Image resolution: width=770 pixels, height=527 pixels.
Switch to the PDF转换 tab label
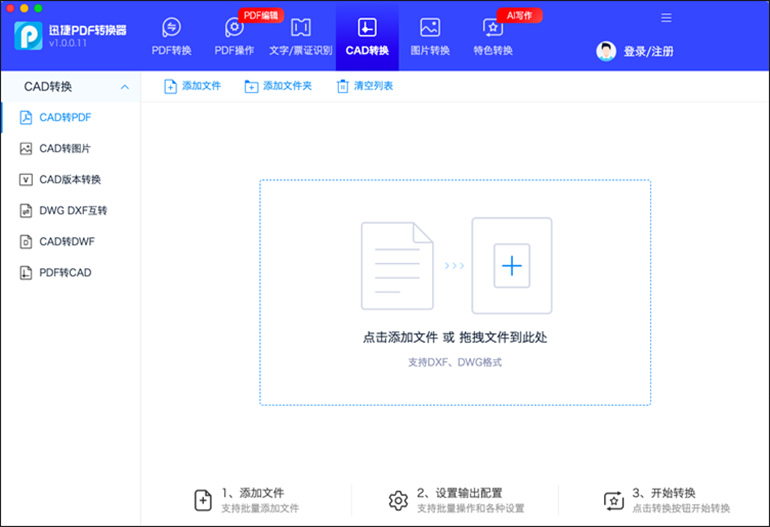coord(171,51)
